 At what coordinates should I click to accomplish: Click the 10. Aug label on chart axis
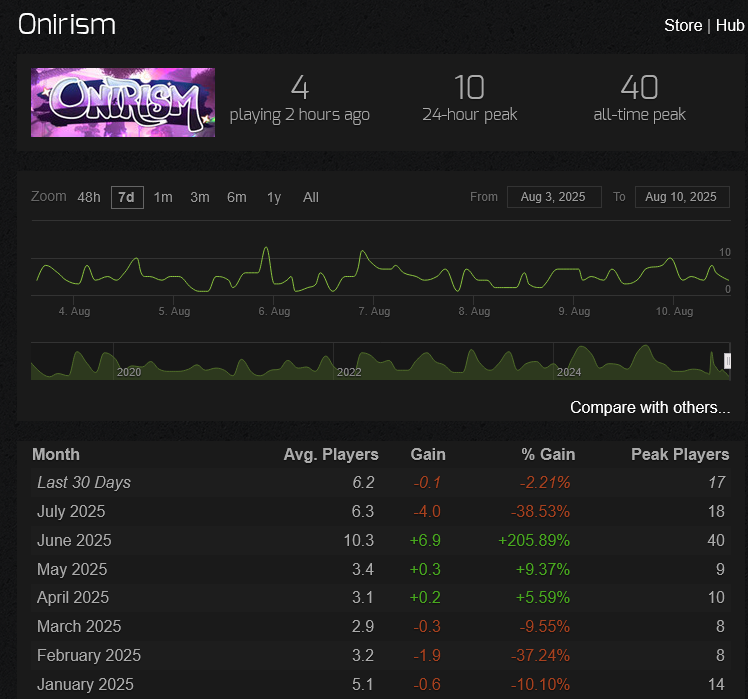675,311
